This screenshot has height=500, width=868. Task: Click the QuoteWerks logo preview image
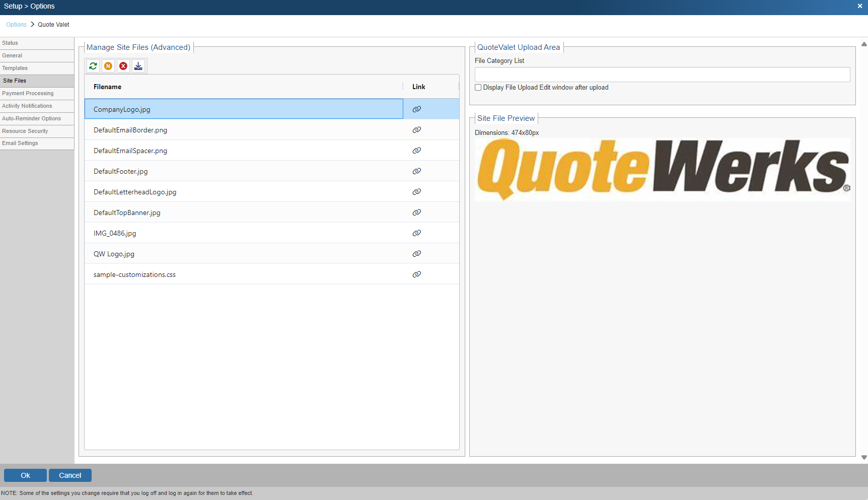pyautogui.click(x=662, y=170)
